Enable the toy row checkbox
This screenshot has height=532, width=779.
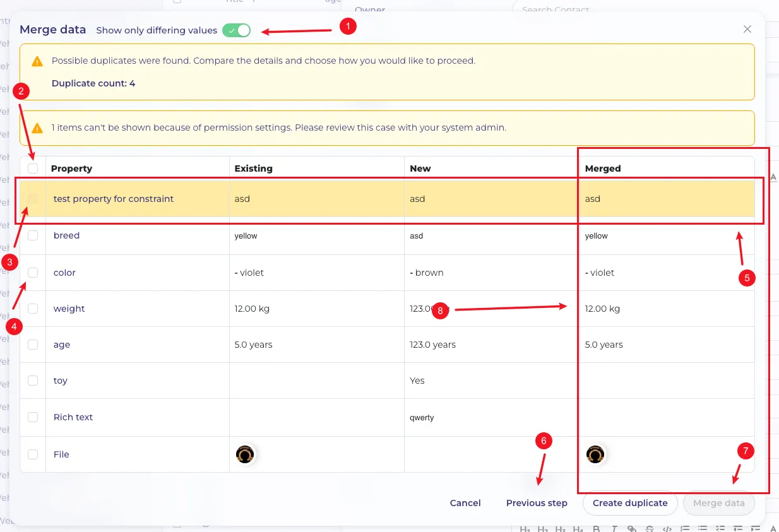tap(33, 381)
